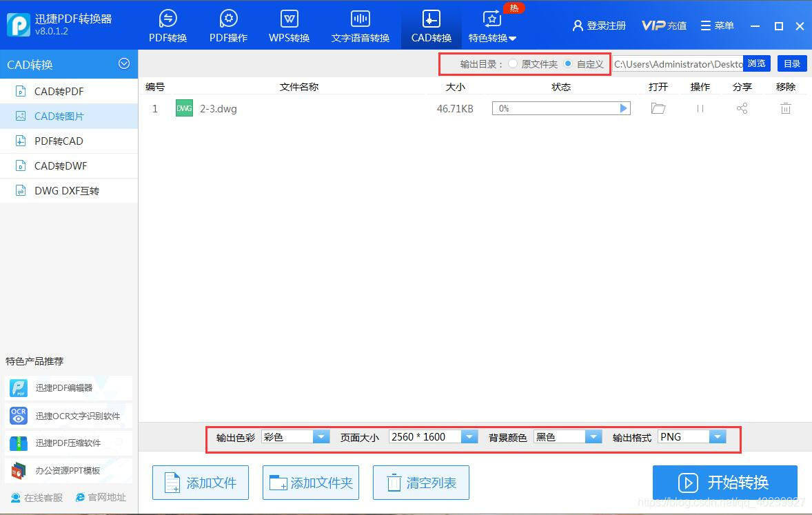
Task: Open the 迅捷PDF压缩软件 recommendation
Action: pos(68,443)
